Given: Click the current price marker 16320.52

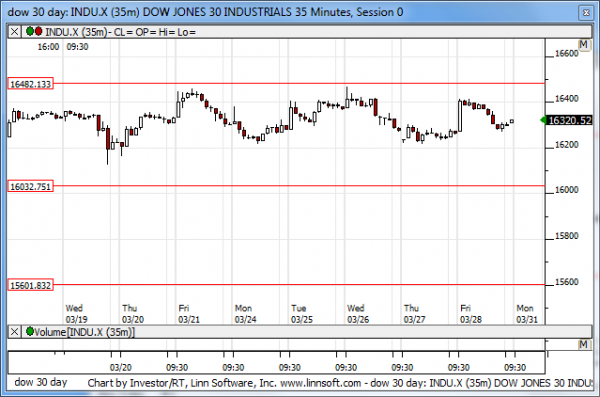Looking at the screenshot, I should [x=569, y=121].
